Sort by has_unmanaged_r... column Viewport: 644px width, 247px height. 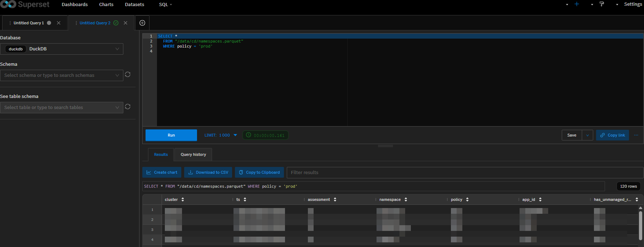pyautogui.click(x=637, y=199)
